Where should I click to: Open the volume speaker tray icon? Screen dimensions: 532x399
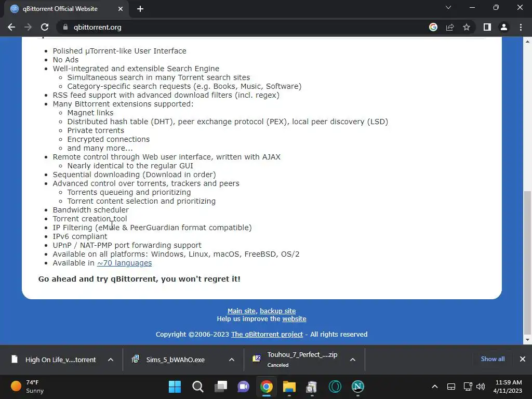481,387
